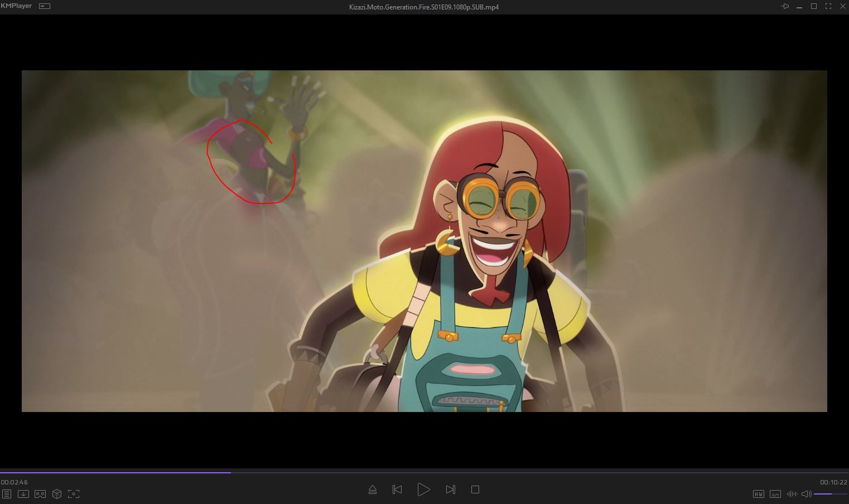
Task: Open the playlist panel icon
Action: coord(7,494)
